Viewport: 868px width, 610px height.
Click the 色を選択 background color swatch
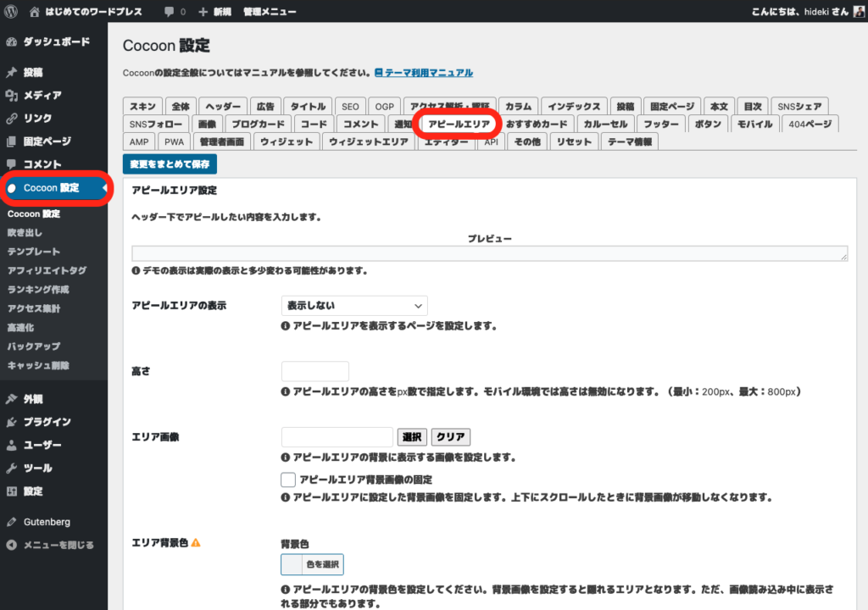312,564
